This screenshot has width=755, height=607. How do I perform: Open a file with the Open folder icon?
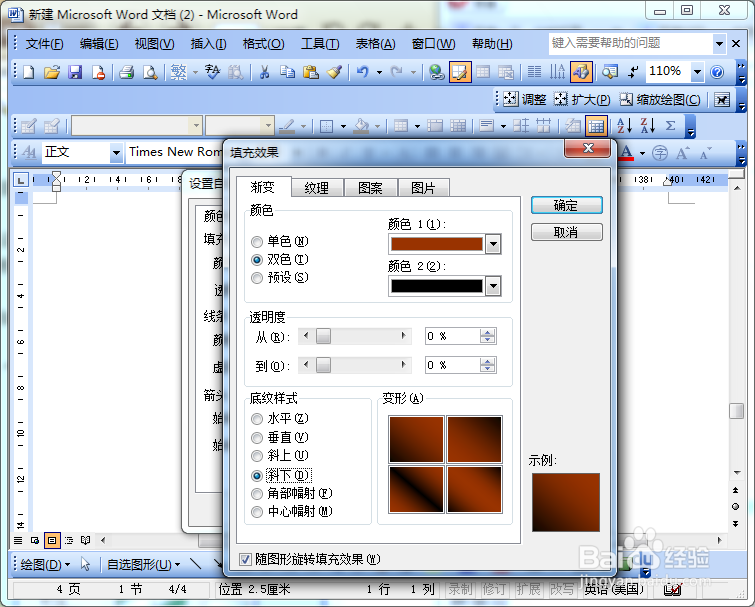pyautogui.click(x=52, y=72)
